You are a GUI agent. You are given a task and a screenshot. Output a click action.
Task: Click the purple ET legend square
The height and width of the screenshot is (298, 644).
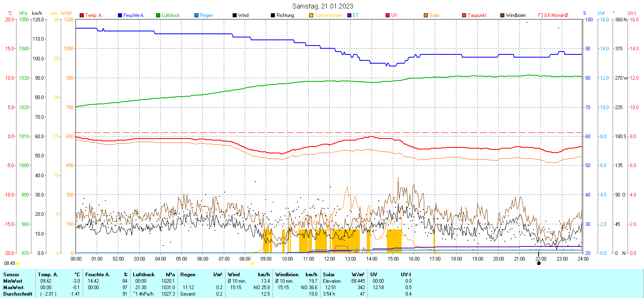(349, 15)
